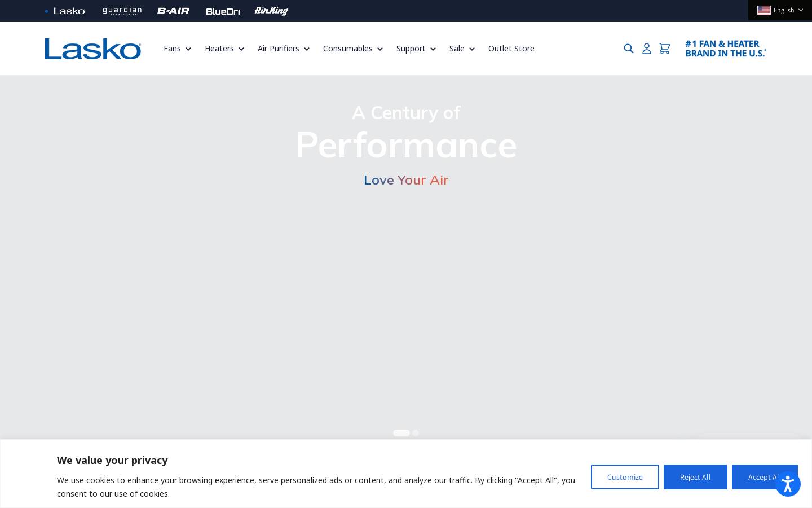
Task: Open the accessibility widget icon
Action: tap(788, 484)
